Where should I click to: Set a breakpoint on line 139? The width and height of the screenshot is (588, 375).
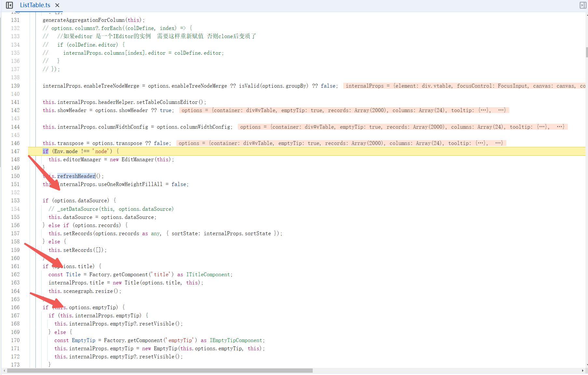pyautogui.click(x=15, y=86)
